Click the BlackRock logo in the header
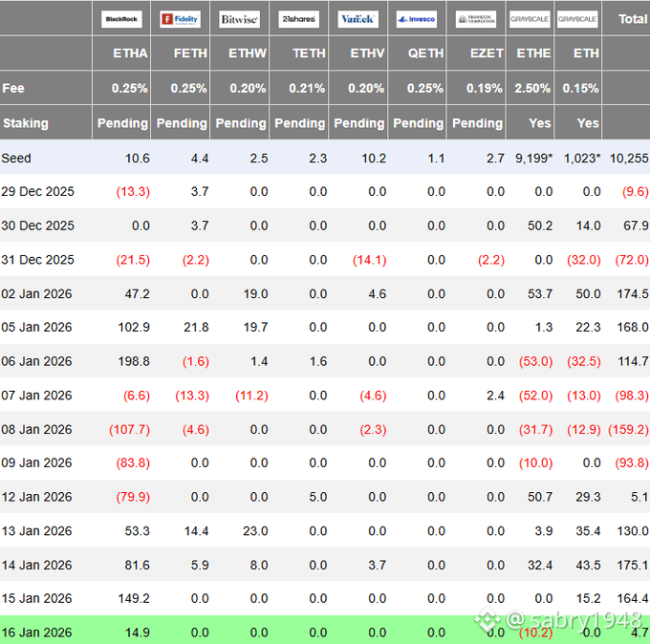Viewport: 650px width, 644px height. tap(121, 18)
